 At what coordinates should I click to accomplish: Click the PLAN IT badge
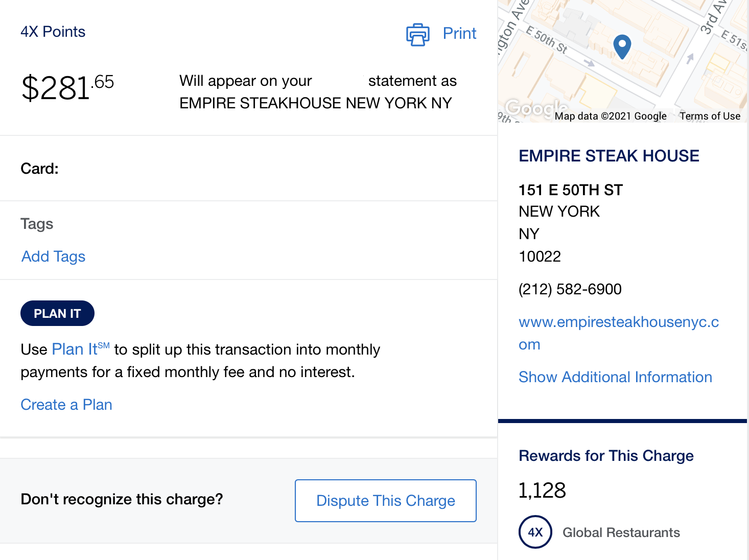pos(57,313)
